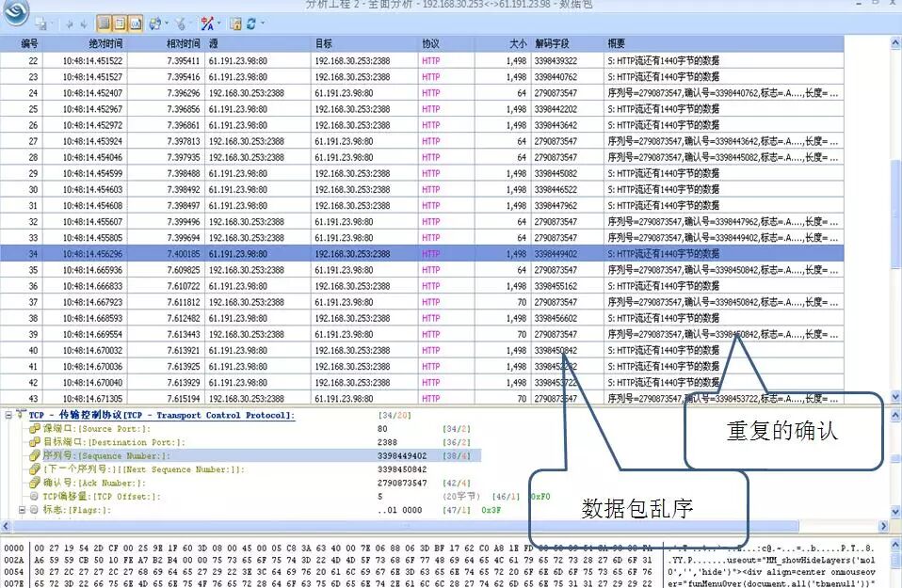This screenshot has height=588, width=902.
Task: Click the decode pane horizontal scrollbar thumb
Action: pyautogui.click(x=406, y=525)
